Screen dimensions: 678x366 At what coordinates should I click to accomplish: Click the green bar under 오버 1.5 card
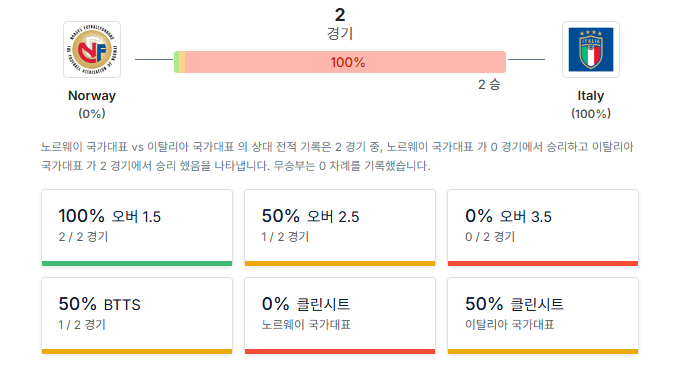point(137,263)
